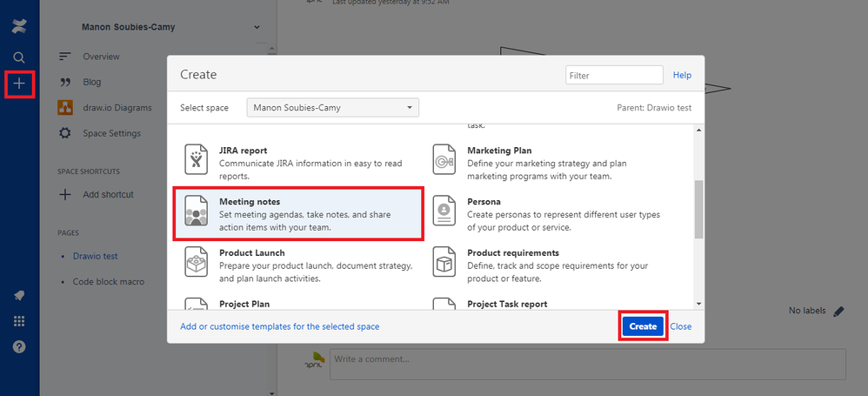Expand the Manon Soubies-Camy space menu
The width and height of the screenshot is (868, 396).
(x=257, y=28)
